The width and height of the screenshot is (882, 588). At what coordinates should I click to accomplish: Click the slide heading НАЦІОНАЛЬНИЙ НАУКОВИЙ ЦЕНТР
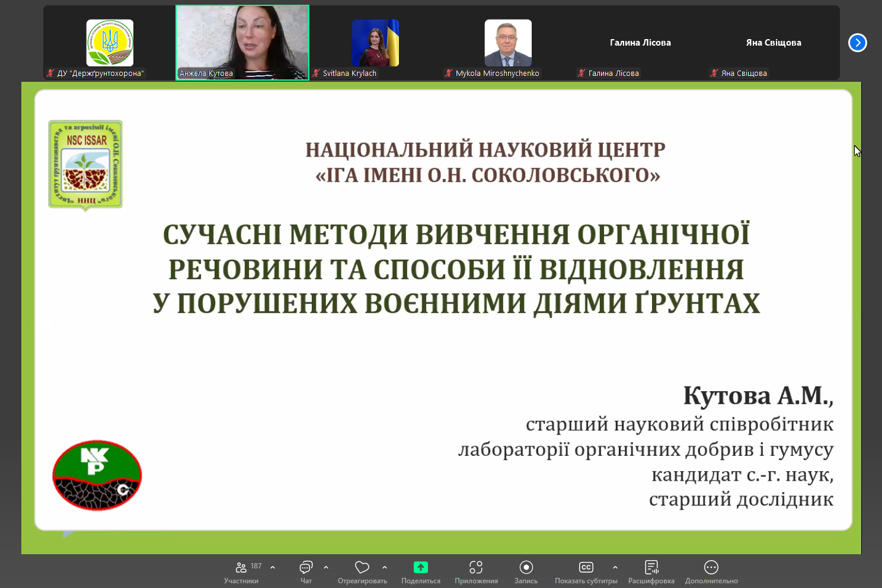(485, 149)
